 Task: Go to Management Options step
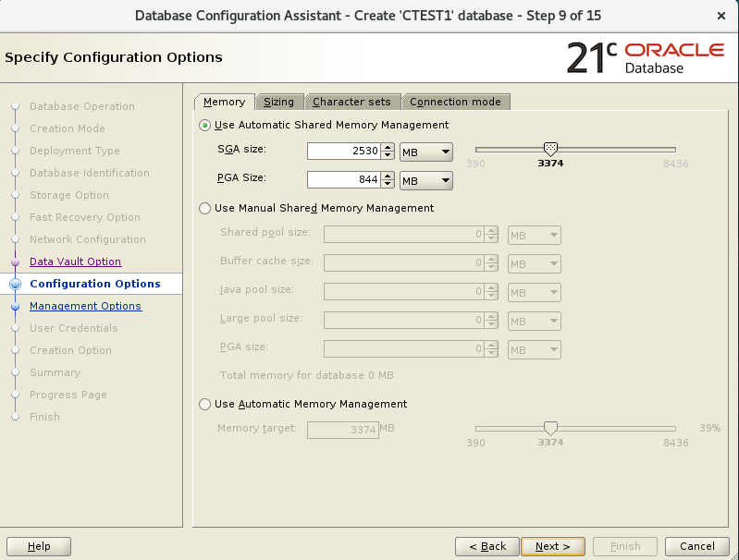coord(85,306)
